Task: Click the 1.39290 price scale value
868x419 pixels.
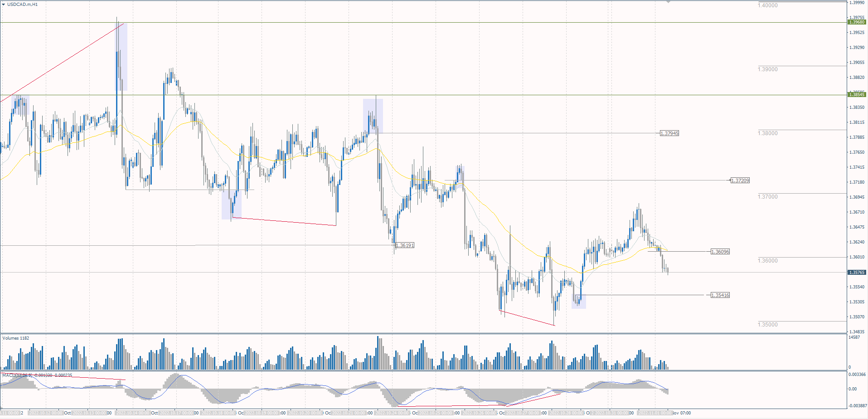Action: (857, 48)
